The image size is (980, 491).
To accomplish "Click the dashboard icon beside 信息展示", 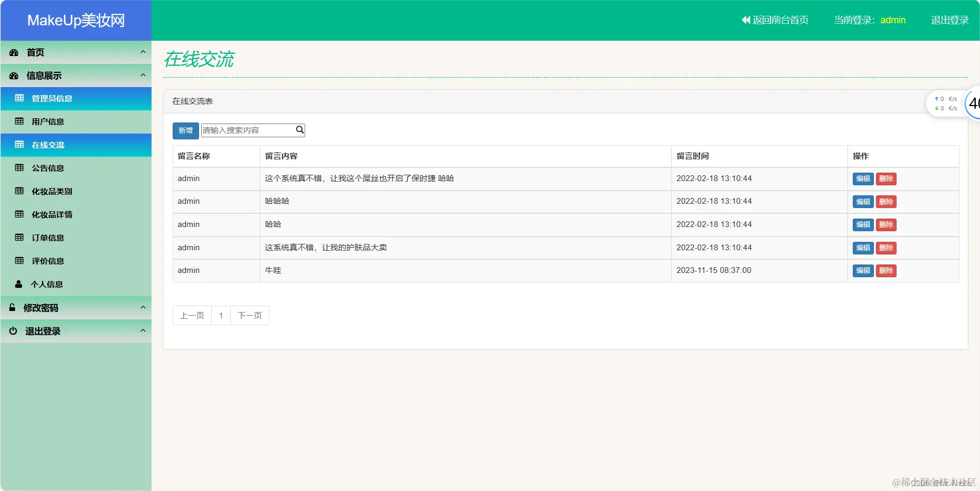I will tap(14, 75).
